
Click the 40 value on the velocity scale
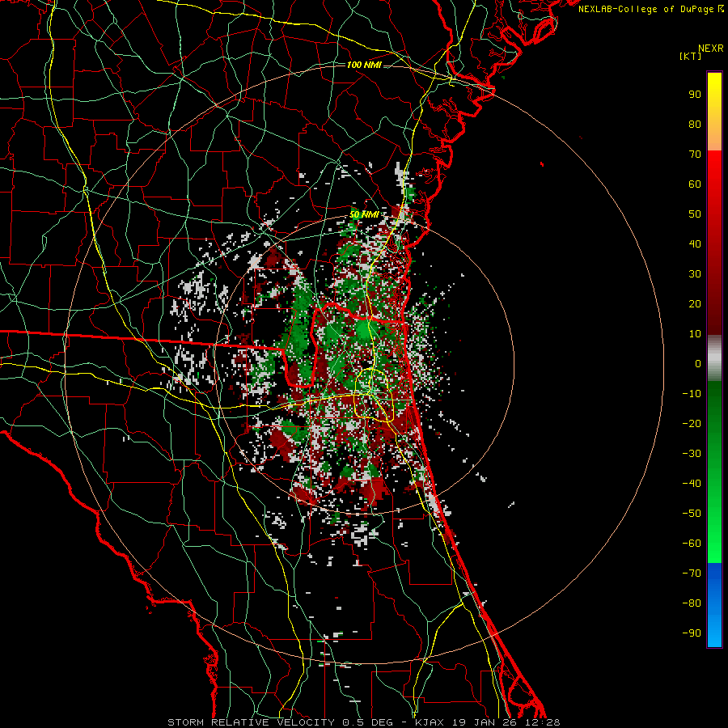695,243
